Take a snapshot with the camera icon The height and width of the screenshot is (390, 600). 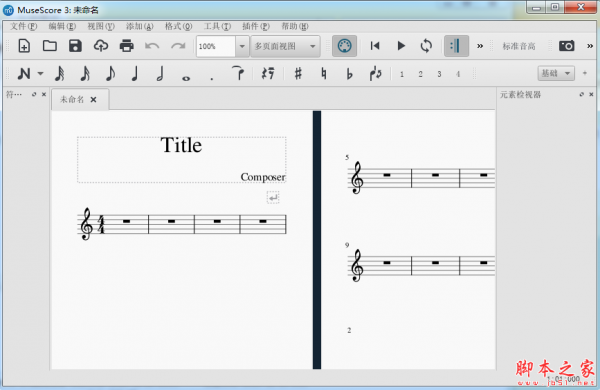tap(566, 46)
